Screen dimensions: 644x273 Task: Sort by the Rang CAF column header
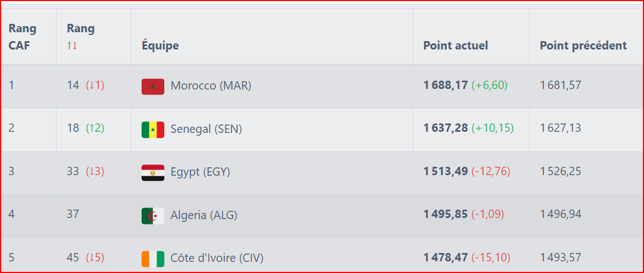pos(22,37)
